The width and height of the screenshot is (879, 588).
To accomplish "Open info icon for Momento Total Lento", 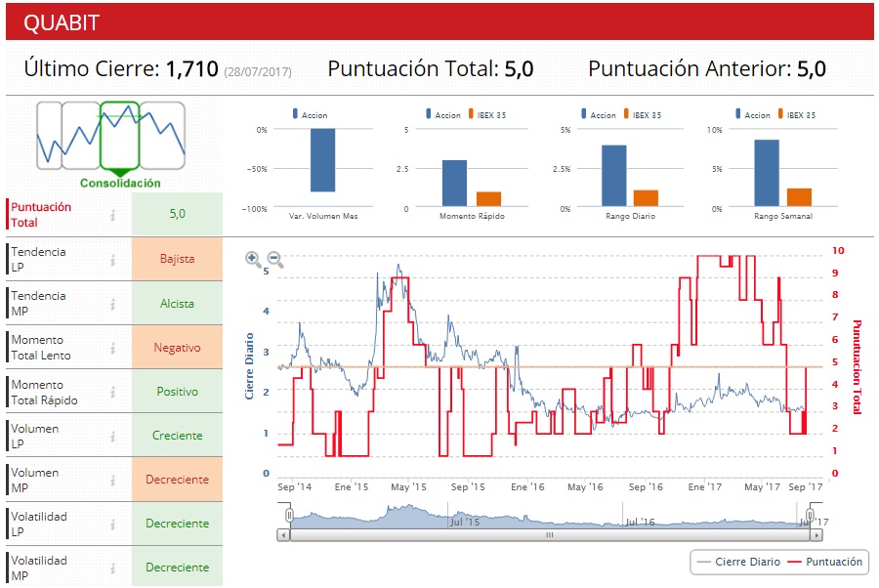I will (x=113, y=348).
